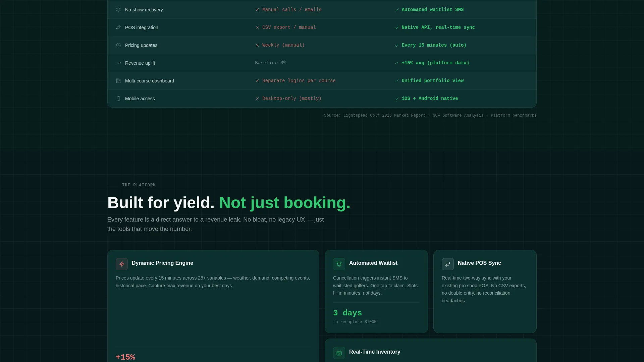This screenshot has height=362, width=644.
Task: Click the clock icon beside Pricing updates
Action: [x=118, y=45]
